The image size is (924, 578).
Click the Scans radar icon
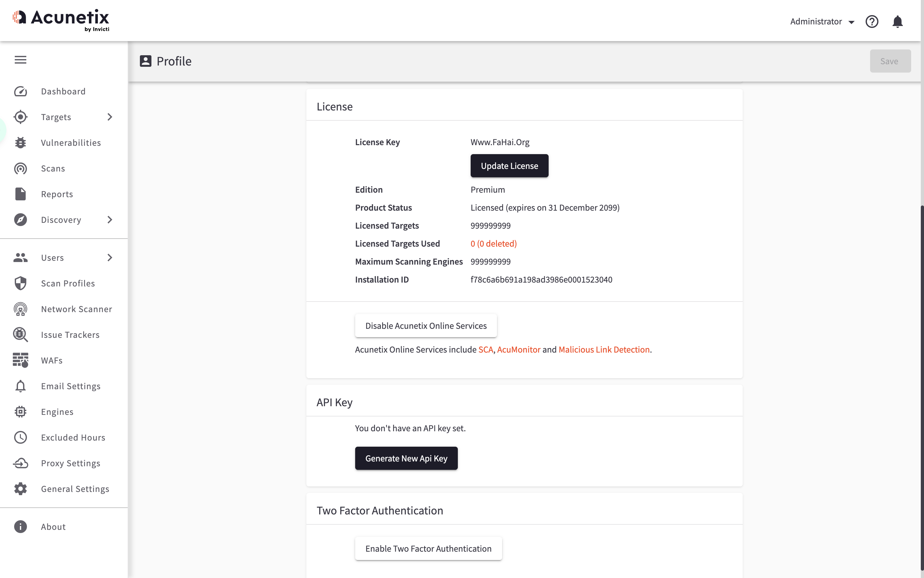[x=20, y=168]
